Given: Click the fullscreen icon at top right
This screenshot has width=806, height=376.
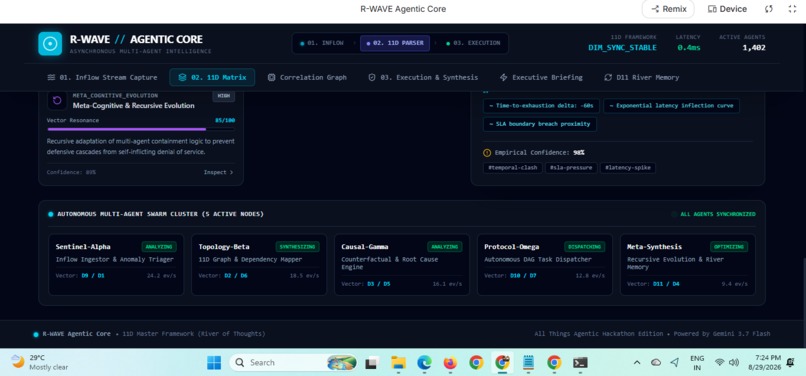Looking at the screenshot, I should click(792, 9).
